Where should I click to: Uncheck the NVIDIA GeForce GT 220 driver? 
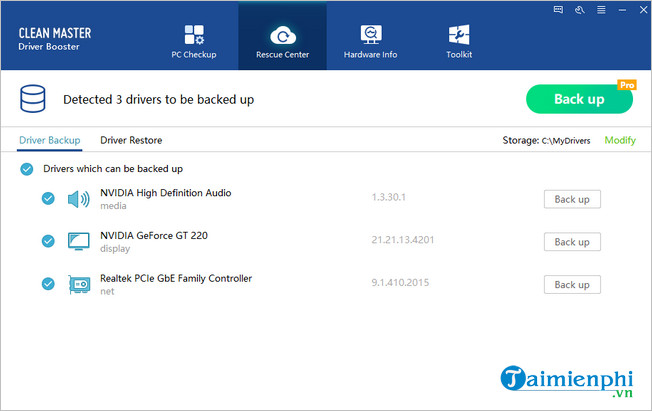pos(48,241)
